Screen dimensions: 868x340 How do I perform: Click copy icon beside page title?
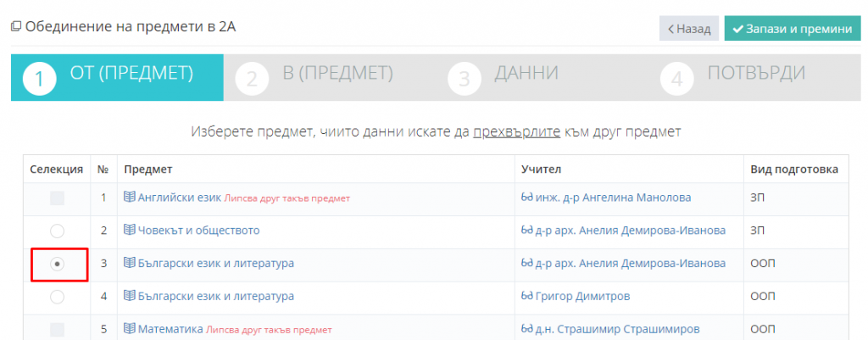(16, 26)
